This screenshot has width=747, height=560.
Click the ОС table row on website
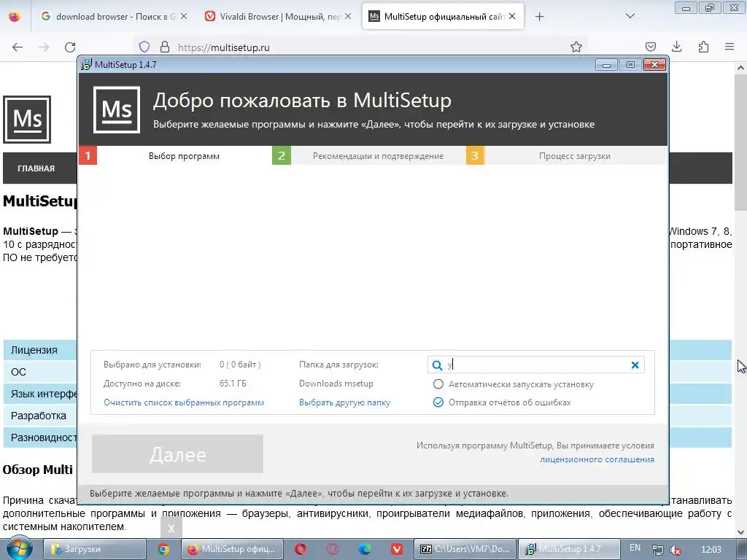[40, 372]
